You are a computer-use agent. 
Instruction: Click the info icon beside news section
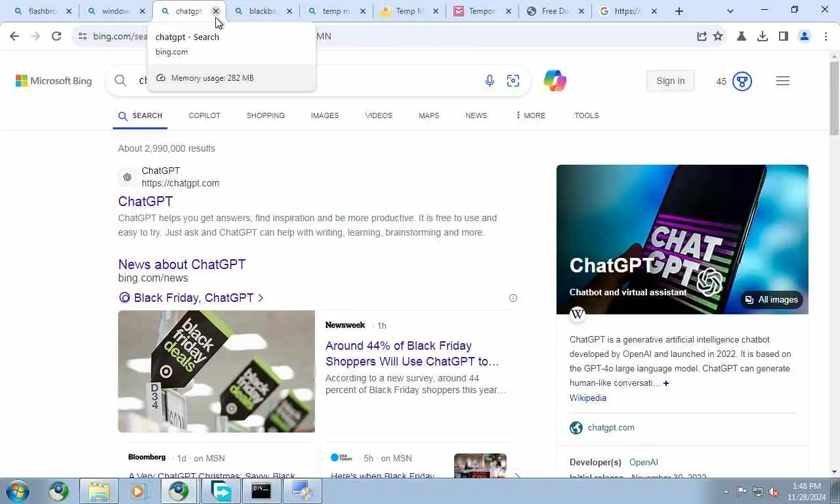[x=513, y=298]
